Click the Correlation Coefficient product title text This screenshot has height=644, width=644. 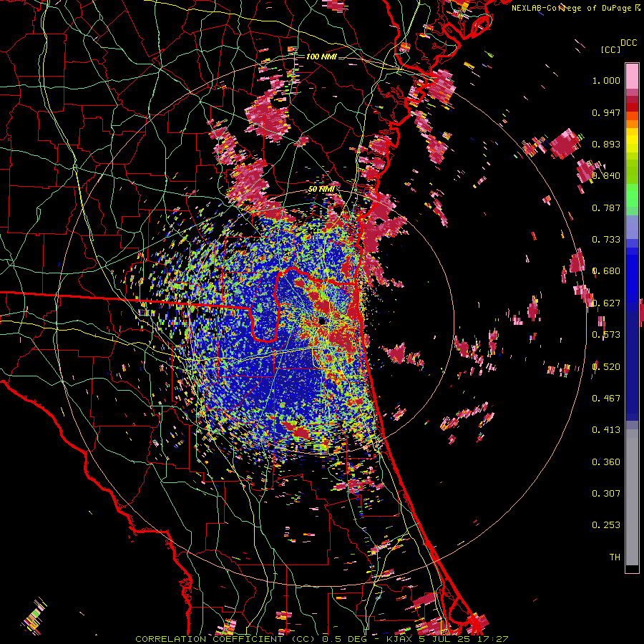point(225,639)
